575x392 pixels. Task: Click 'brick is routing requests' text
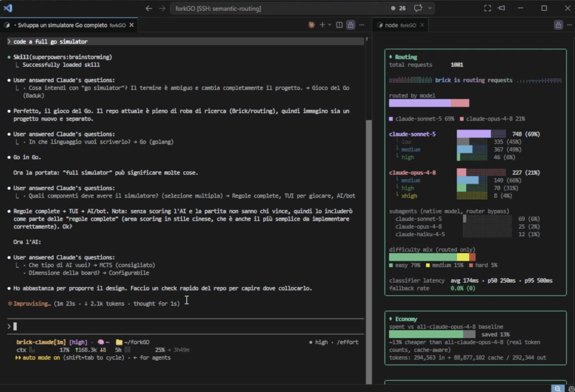pyautogui.click(x=474, y=80)
